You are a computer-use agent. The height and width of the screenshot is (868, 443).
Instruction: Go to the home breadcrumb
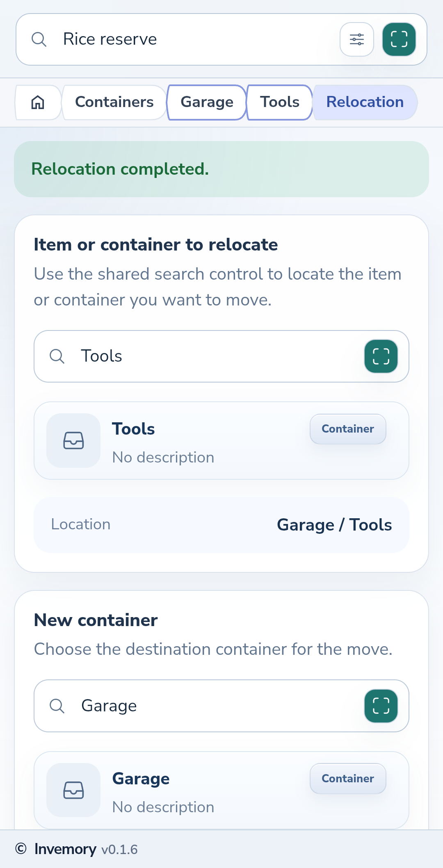[x=38, y=102]
